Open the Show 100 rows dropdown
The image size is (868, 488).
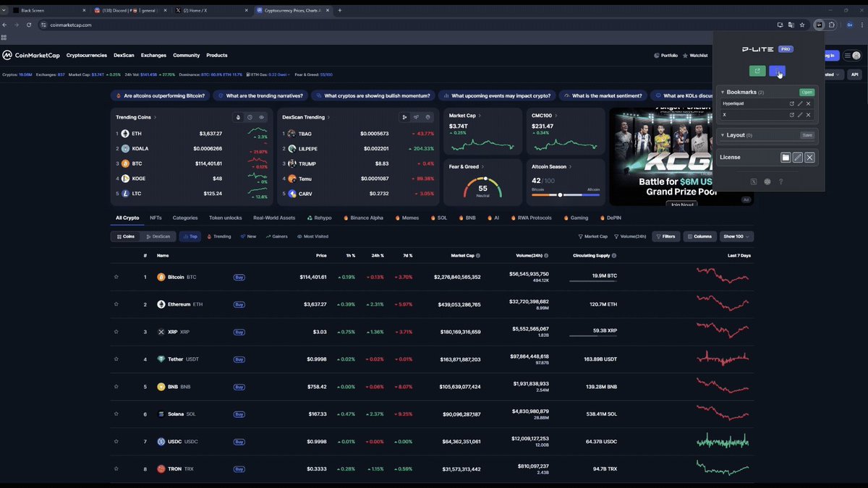[736, 236]
